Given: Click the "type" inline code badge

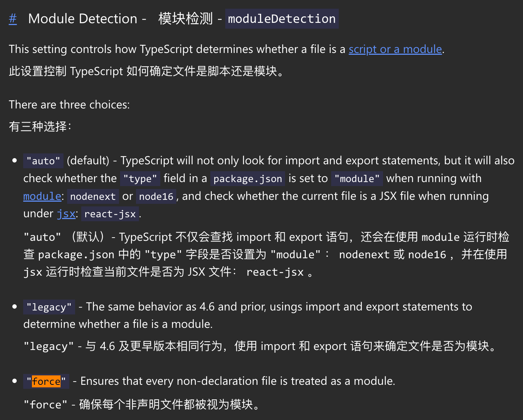Looking at the screenshot, I should coord(140,178).
